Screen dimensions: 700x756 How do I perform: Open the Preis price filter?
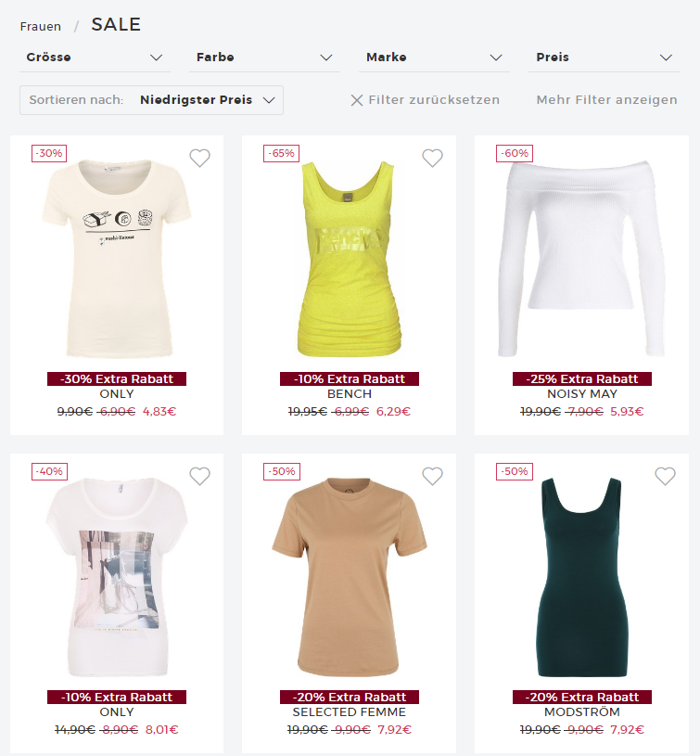click(x=605, y=58)
